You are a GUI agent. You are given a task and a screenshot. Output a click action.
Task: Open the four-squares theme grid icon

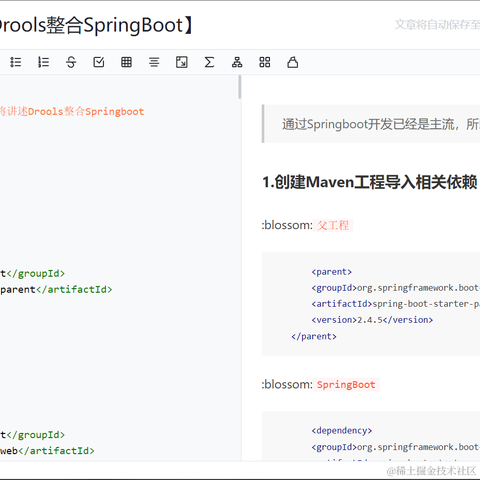click(x=265, y=62)
